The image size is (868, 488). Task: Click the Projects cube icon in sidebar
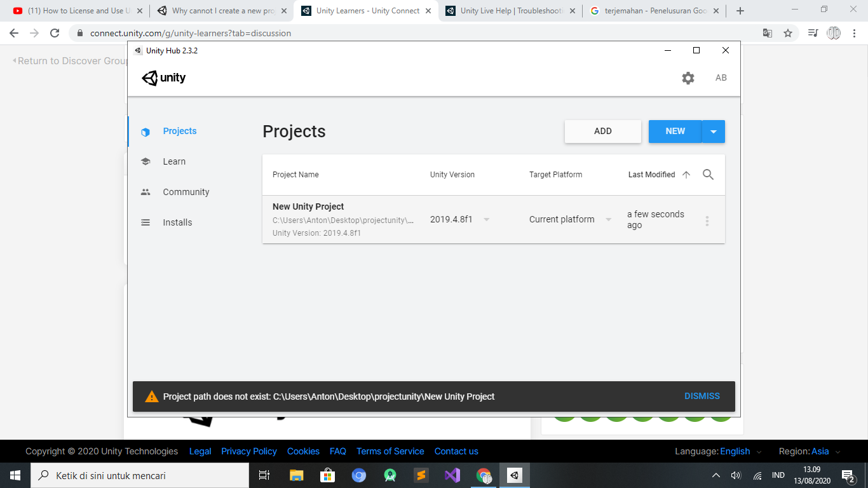tap(146, 132)
